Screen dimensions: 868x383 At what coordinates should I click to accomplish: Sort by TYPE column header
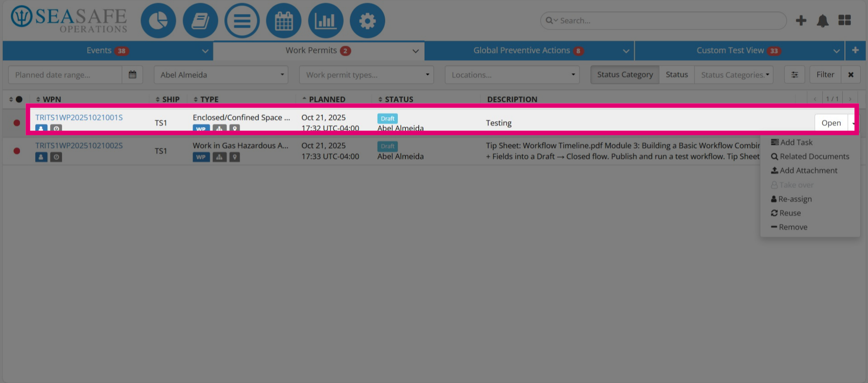[206, 99]
